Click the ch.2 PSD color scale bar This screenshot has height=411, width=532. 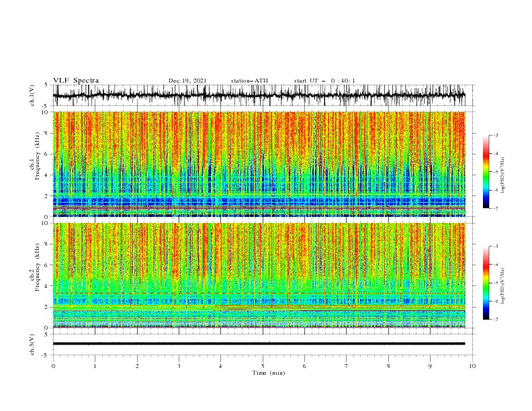pyautogui.click(x=486, y=283)
